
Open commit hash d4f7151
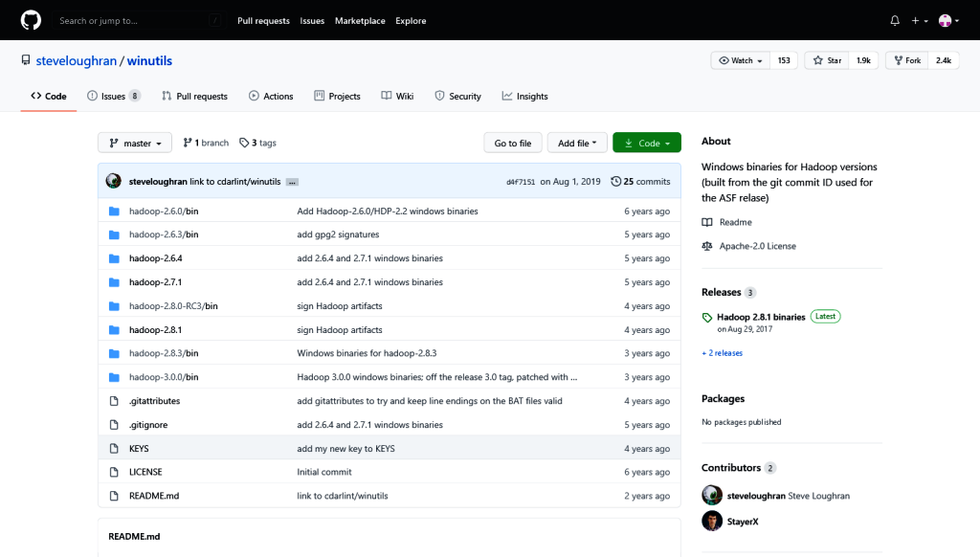tap(521, 182)
